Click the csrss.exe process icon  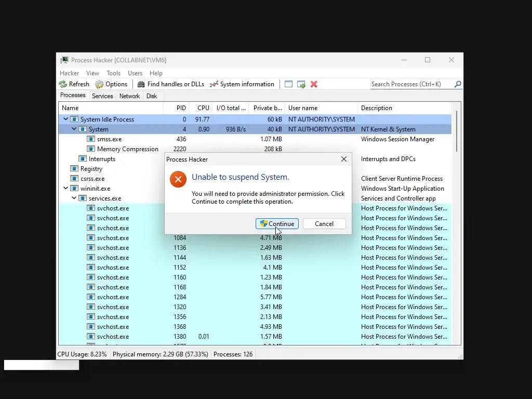pyautogui.click(x=74, y=179)
